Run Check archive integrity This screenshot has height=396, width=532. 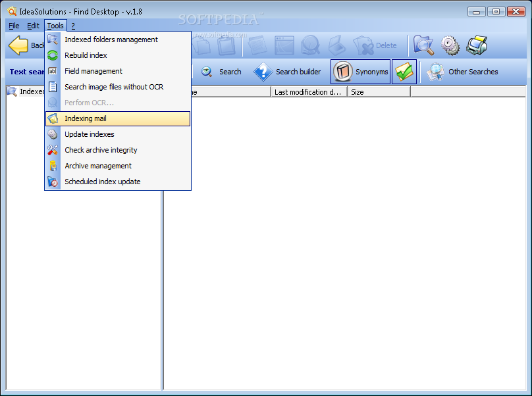click(118, 150)
